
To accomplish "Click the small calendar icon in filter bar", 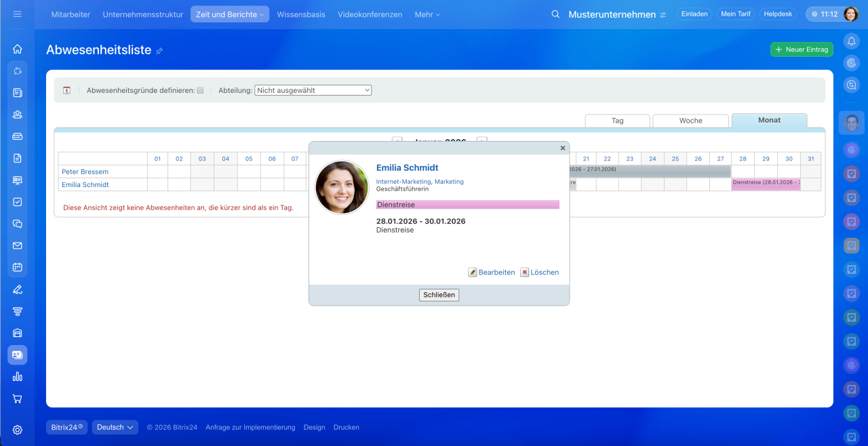I will tap(66, 90).
